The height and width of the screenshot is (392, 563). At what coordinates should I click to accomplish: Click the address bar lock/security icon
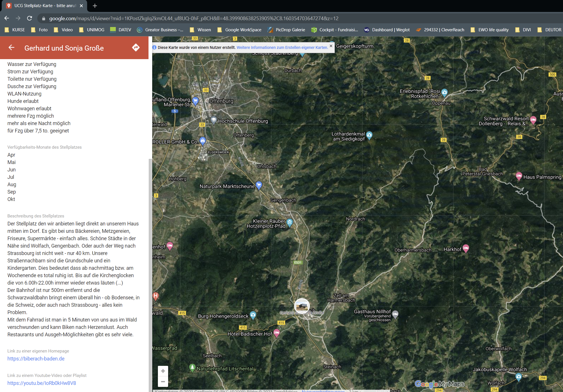[47, 18]
